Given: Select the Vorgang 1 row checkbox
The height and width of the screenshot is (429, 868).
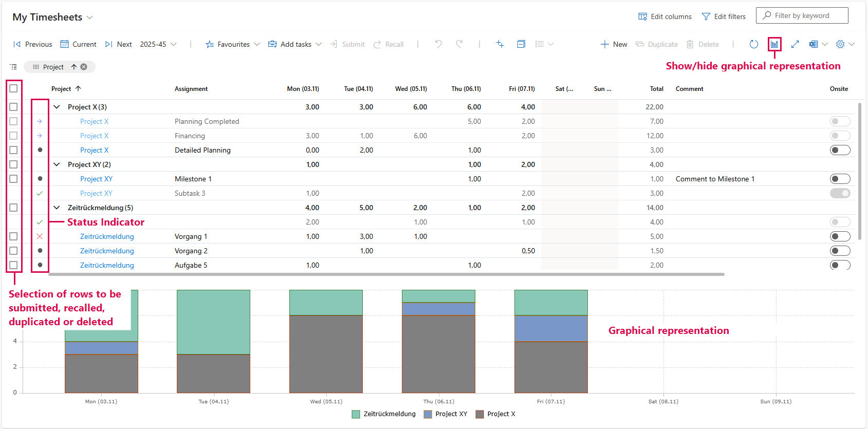Looking at the screenshot, I should (13, 236).
